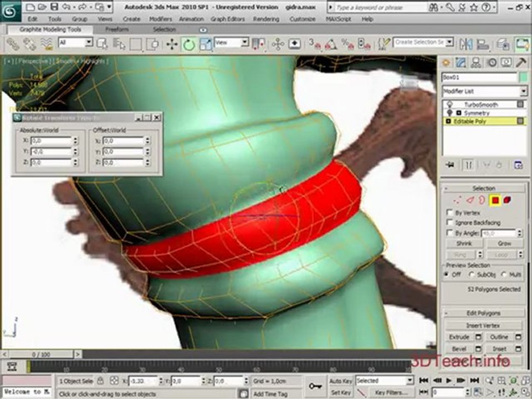Open the Display command panel tab
This screenshot has height=399, width=532.
tap(506, 63)
